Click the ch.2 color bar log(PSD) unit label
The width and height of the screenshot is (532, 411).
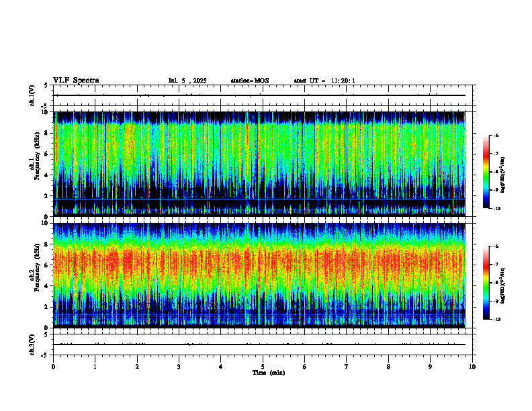click(x=503, y=286)
